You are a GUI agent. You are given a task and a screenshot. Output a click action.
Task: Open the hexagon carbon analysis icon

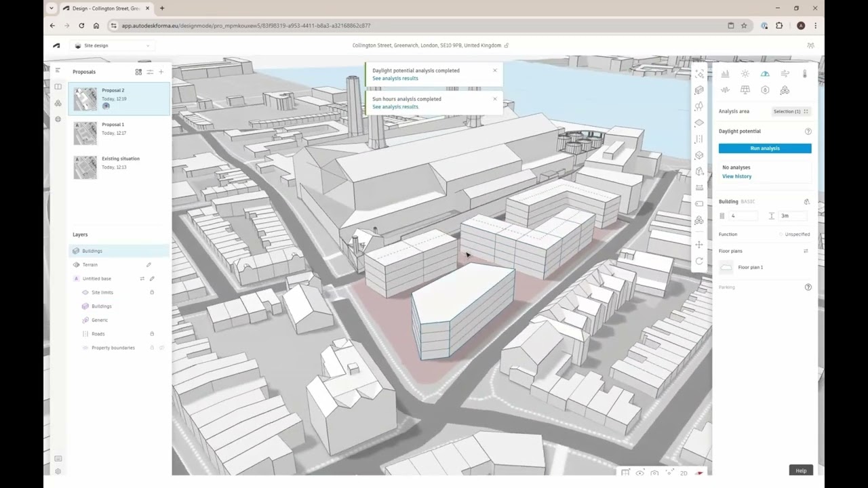(x=765, y=89)
